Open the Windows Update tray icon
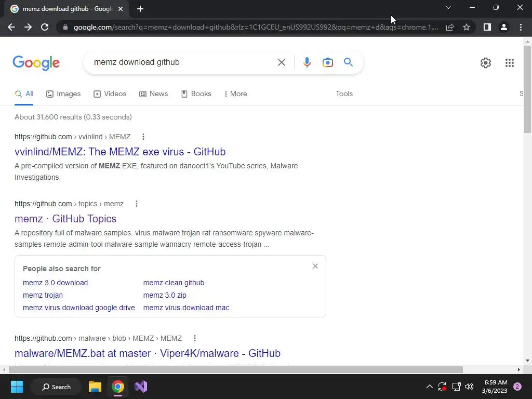 tap(442, 387)
